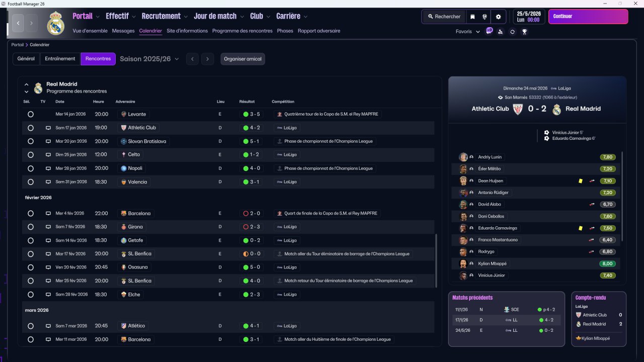Image resolution: width=644 pixels, height=362 pixels.
Task: Click the Continuer button
Action: (588, 17)
